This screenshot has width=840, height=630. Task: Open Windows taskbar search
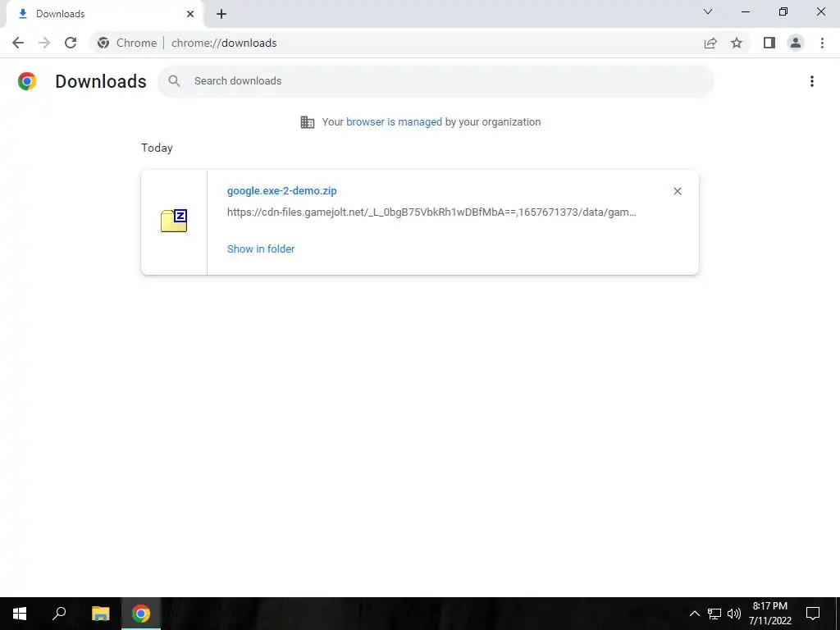point(59,614)
